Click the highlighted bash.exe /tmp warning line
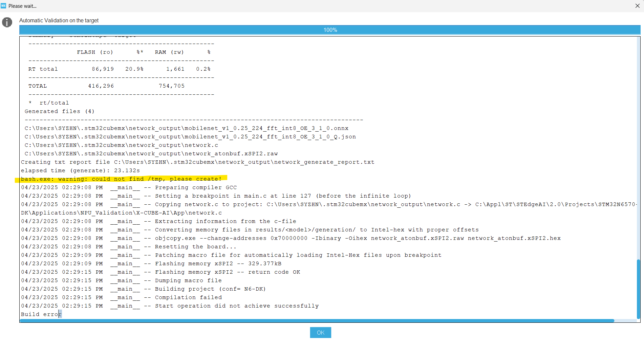 click(x=121, y=179)
